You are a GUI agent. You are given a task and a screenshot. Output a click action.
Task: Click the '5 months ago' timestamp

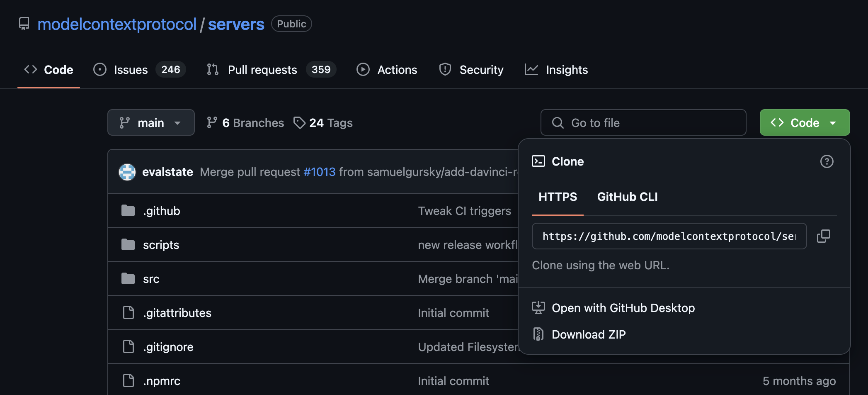point(799,381)
